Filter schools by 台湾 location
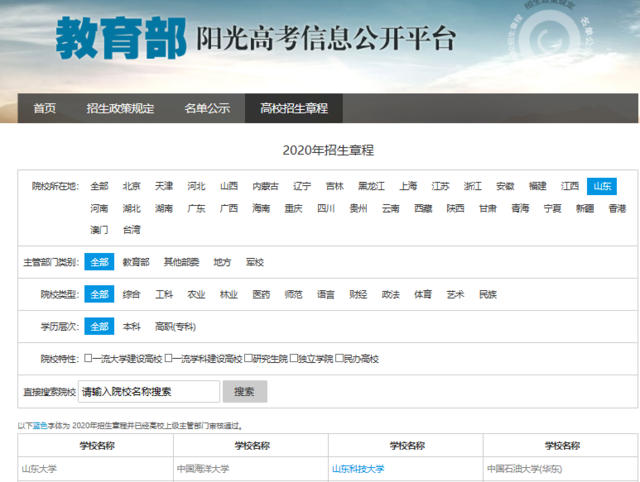The width and height of the screenshot is (640, 482). [x=131, y=230]
